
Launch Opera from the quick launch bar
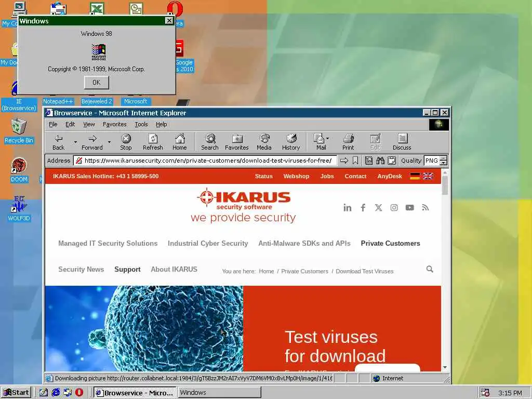[x=79, y=392]
